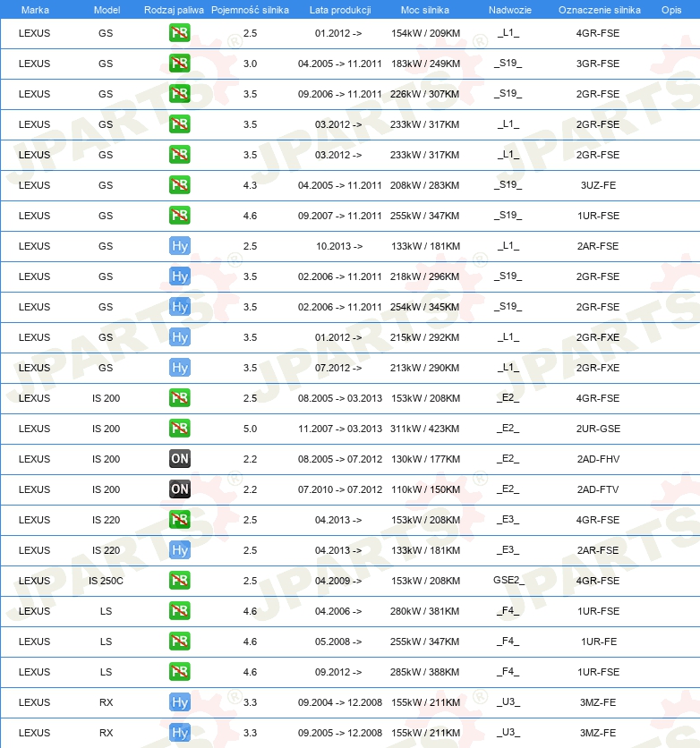This screenshot has width=700, height=748.
Task: Click the 5.0 engine capacity cell
Action: [250, 429]
